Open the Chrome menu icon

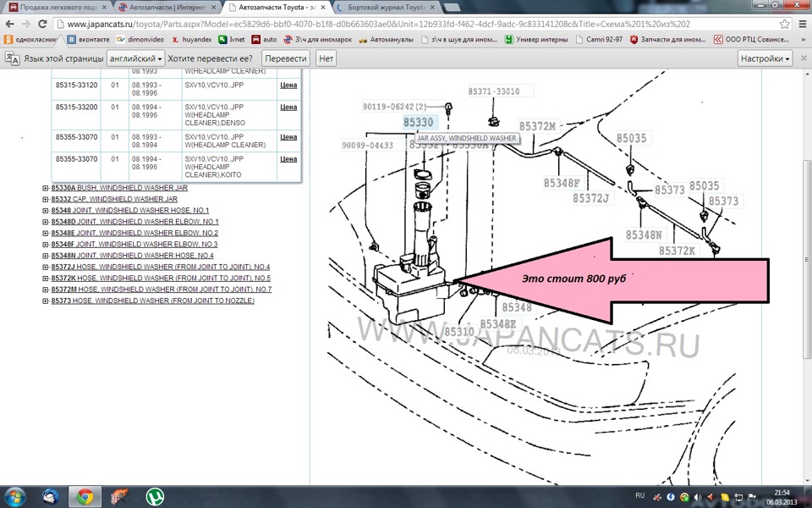[x=802, y=24]
